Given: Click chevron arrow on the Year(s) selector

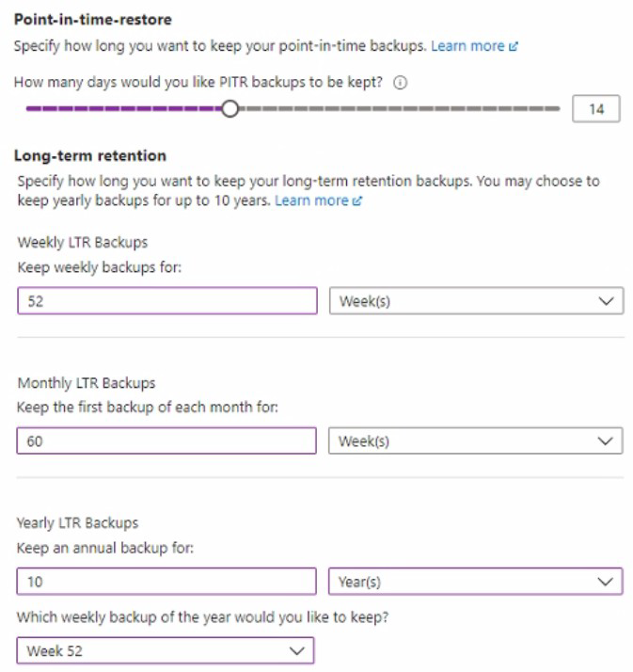Looking at the screenshot, I should [x=606, y=582].
